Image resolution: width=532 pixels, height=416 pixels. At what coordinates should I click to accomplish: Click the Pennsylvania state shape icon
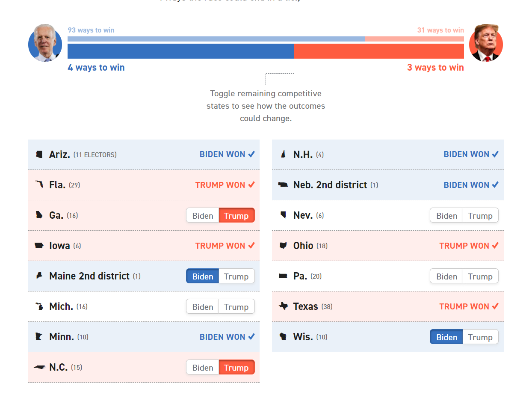pos(283,276)
